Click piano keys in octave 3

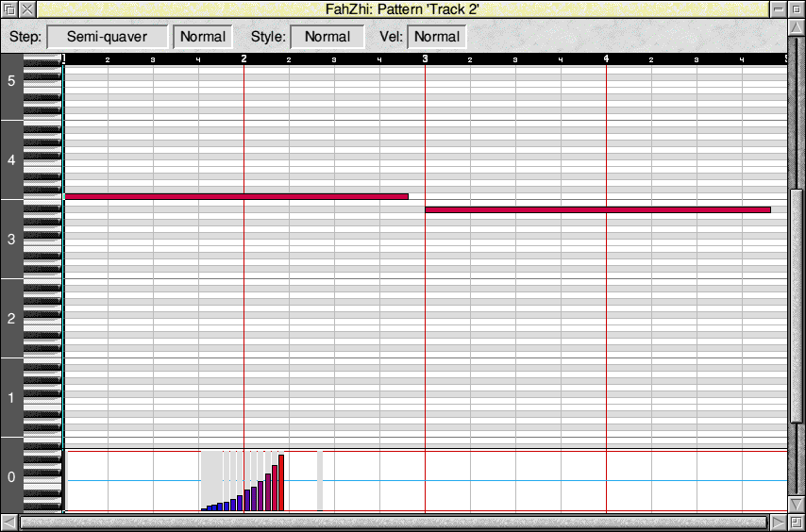pos(42,239)
